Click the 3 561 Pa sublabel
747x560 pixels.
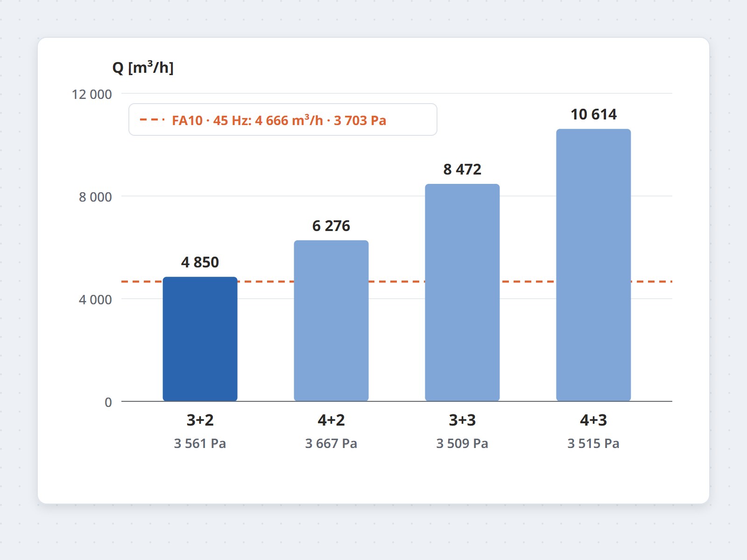200,443
